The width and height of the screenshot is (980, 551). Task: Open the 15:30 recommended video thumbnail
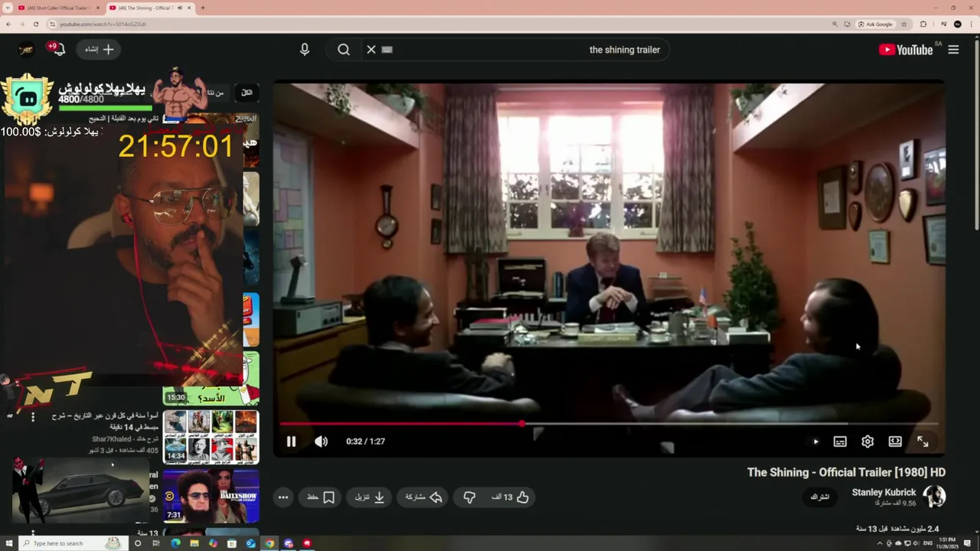tap(211, 378)
